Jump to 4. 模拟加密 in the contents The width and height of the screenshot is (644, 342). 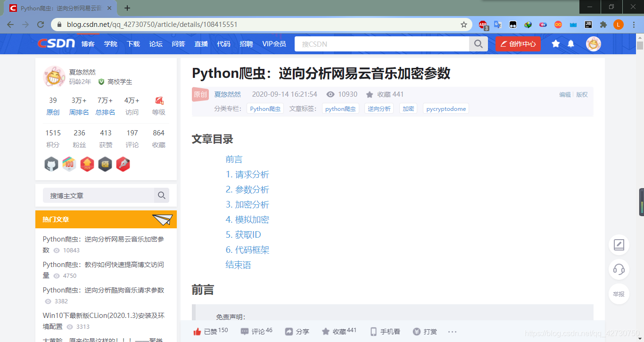tap(248, 220)
